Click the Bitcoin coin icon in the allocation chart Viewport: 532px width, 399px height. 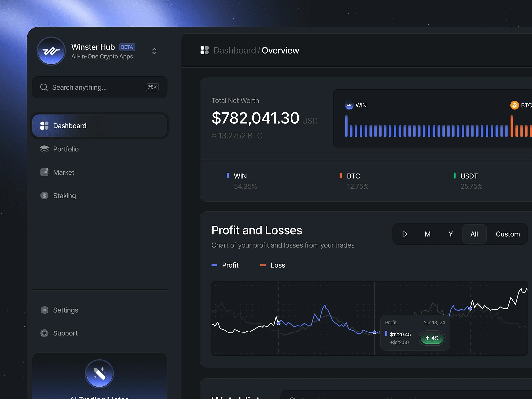tap(515, 105)
